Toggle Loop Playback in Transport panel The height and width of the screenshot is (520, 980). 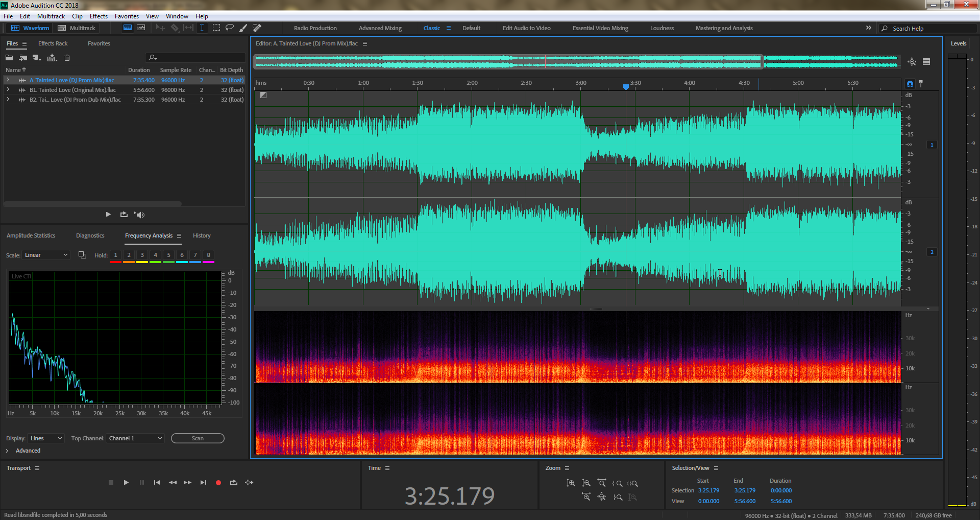[x=234, y=482]
